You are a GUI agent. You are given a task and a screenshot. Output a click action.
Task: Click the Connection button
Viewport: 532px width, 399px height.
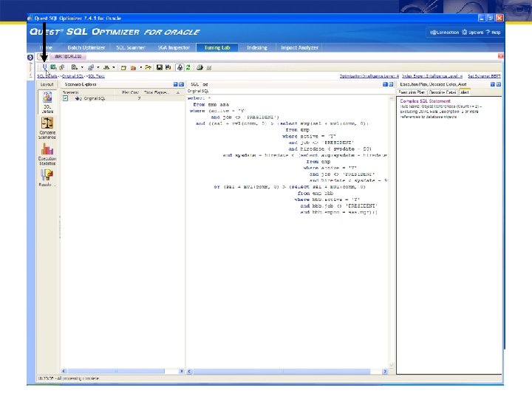tap(445, 33)
